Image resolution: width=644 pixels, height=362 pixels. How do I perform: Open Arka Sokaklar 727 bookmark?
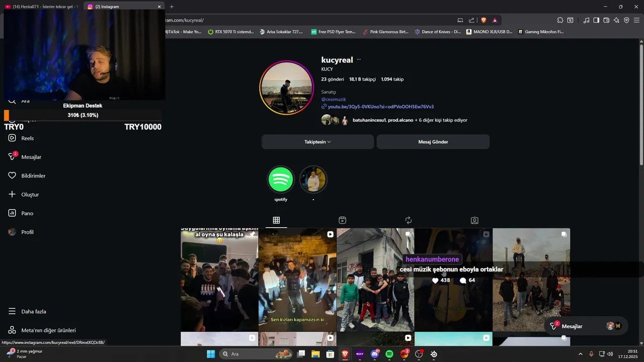(281, 32)
